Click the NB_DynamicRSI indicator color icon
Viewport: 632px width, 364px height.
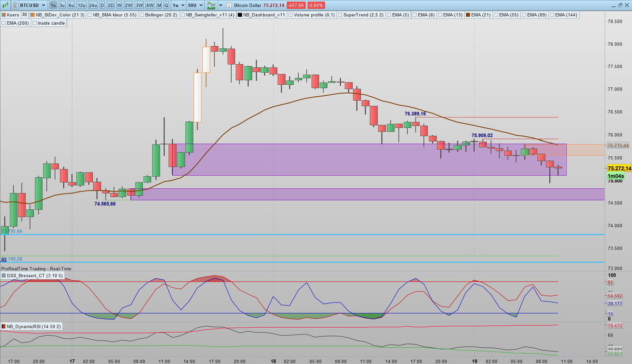click(x=4, y=327)
